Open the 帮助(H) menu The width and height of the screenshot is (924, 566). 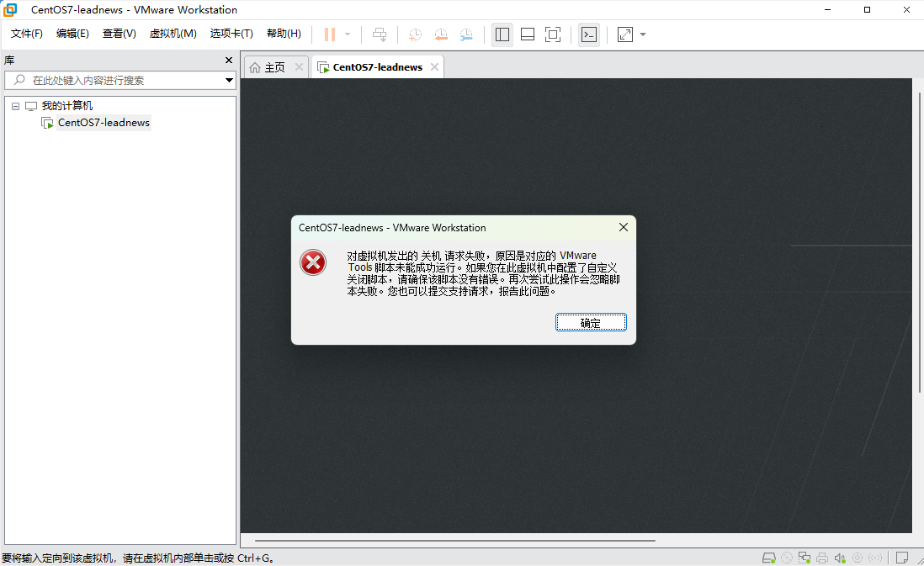point(284,34)
